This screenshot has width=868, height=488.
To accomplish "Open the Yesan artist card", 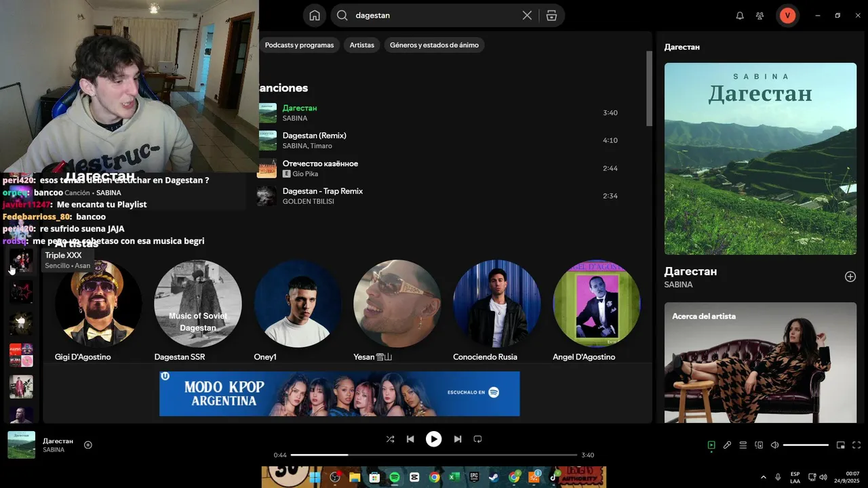I will (x=397, y=310).
